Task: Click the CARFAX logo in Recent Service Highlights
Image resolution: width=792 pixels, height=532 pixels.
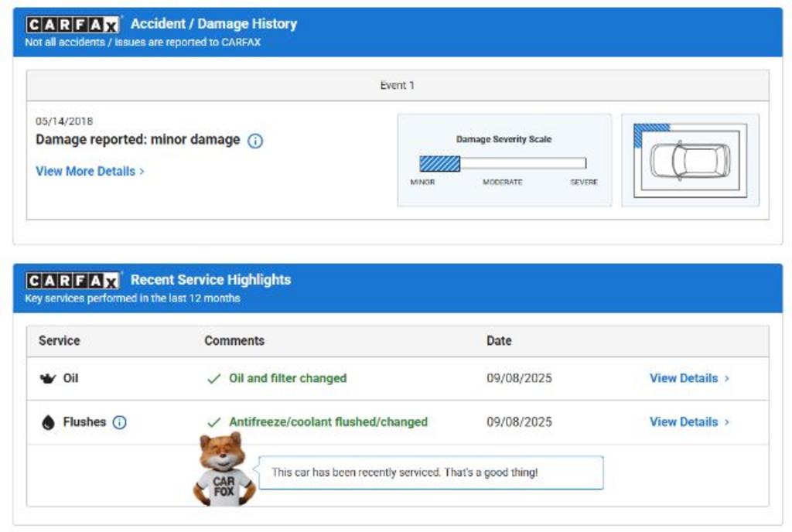Action: (73, 281)
